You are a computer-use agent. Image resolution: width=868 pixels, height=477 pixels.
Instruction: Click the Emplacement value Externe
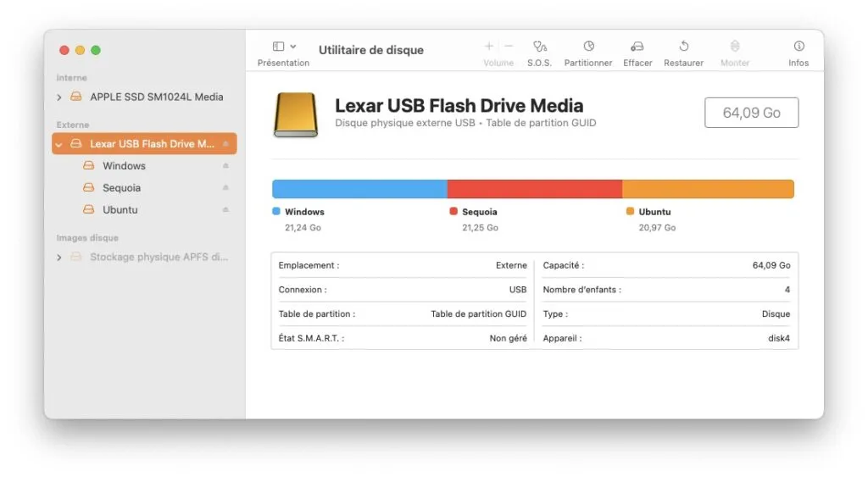(x=511, y=266)
